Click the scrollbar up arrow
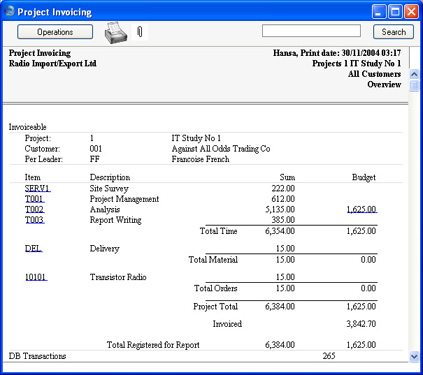 (x=414, y=74)
